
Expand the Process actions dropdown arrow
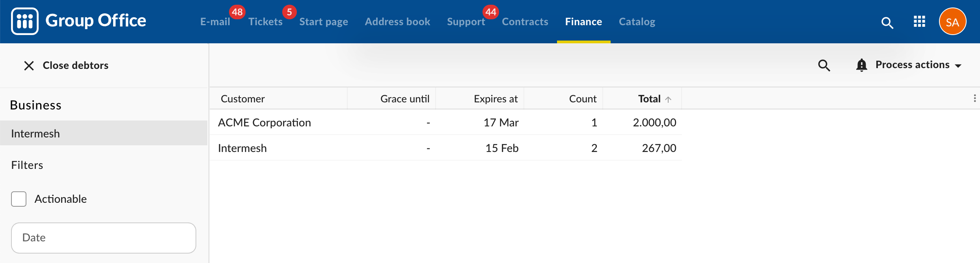(958, 66)
